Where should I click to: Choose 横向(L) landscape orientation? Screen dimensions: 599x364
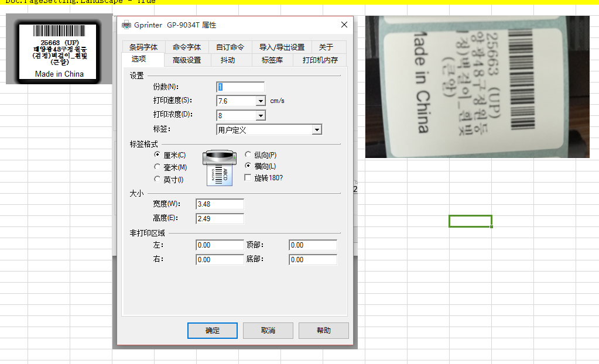248,166
